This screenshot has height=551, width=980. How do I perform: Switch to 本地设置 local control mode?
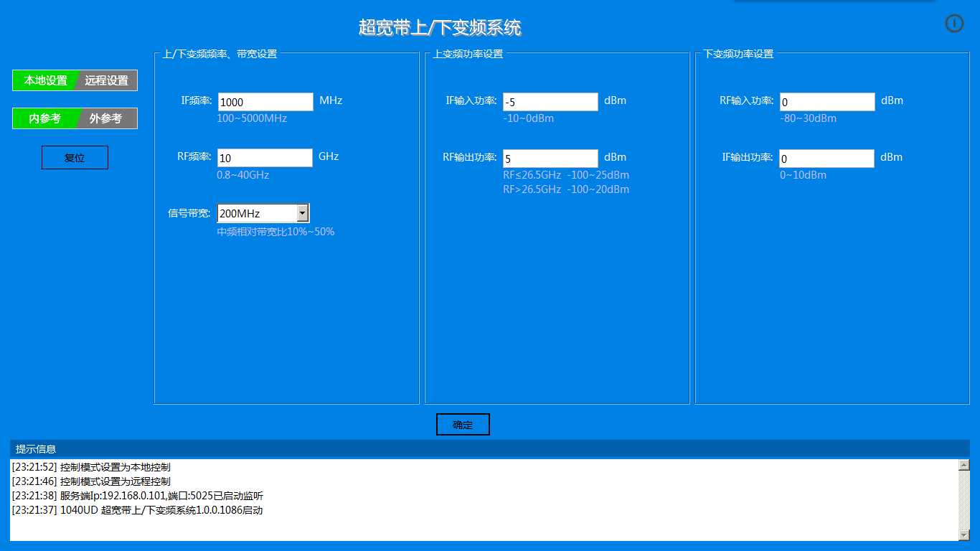pos(44,80)
